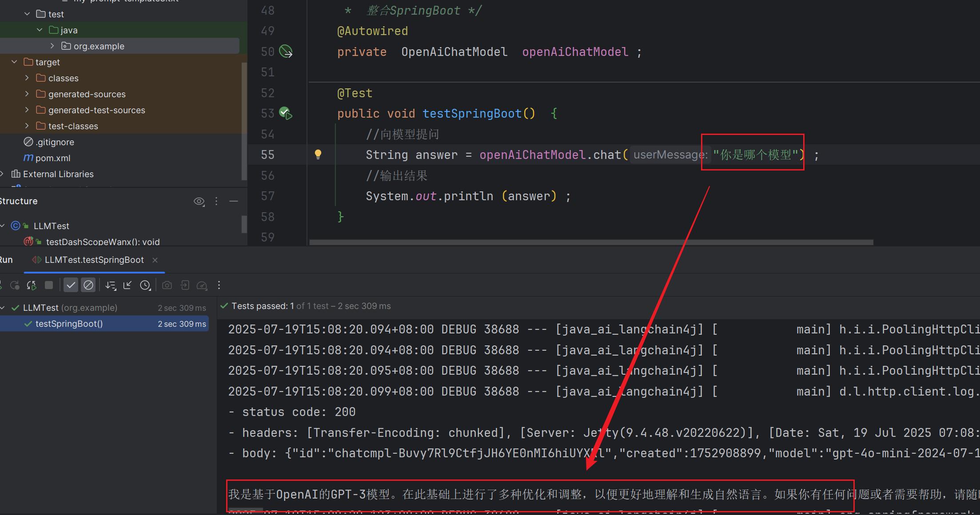Viewport: 980px width, 515px height.
Task: Expand the classes folder
Action: [x=27, y=78]
